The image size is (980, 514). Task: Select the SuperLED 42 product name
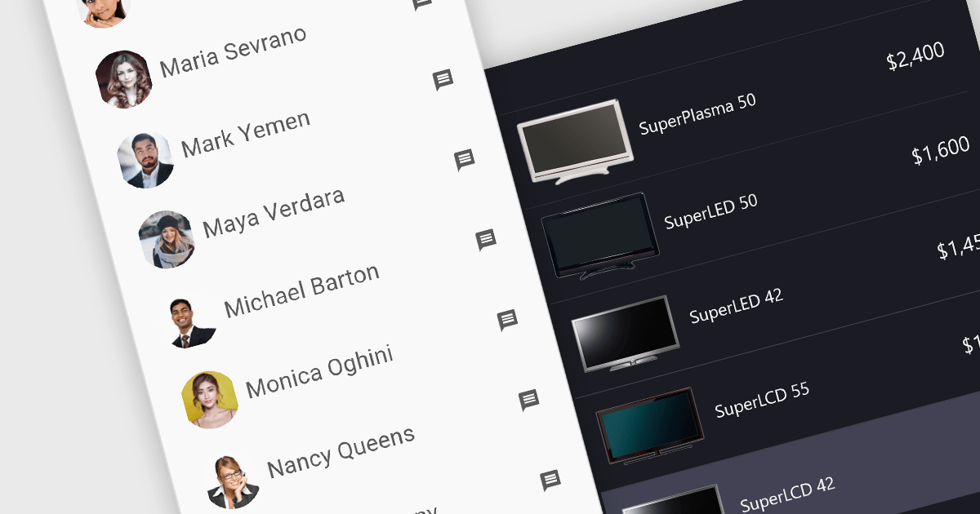737,305
